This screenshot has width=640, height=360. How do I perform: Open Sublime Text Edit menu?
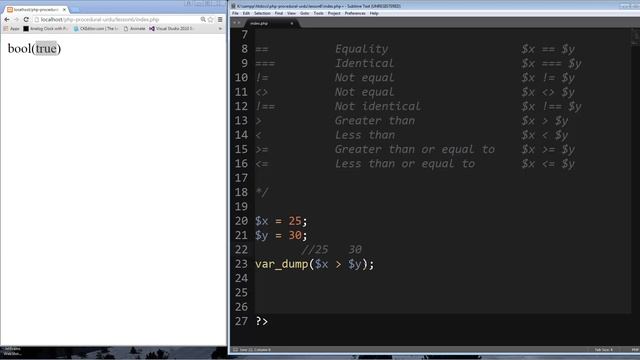pos(246,13)
